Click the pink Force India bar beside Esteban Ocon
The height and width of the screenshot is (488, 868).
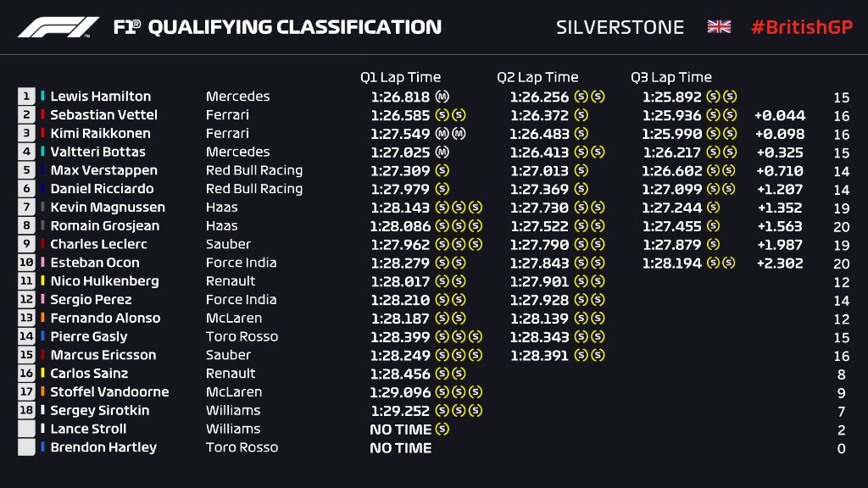pyautogui.click(x=43, y=263)
